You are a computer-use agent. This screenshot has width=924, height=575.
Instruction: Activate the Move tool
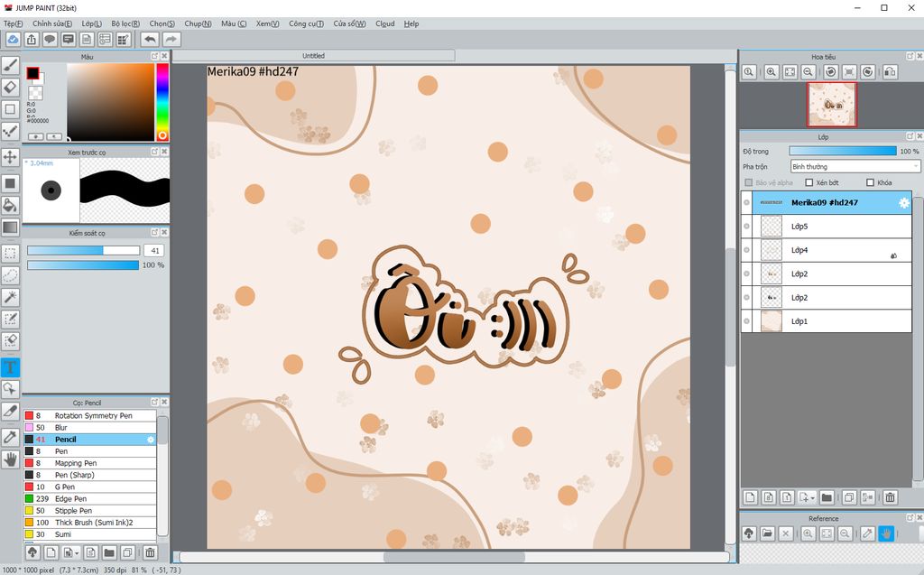10,157
